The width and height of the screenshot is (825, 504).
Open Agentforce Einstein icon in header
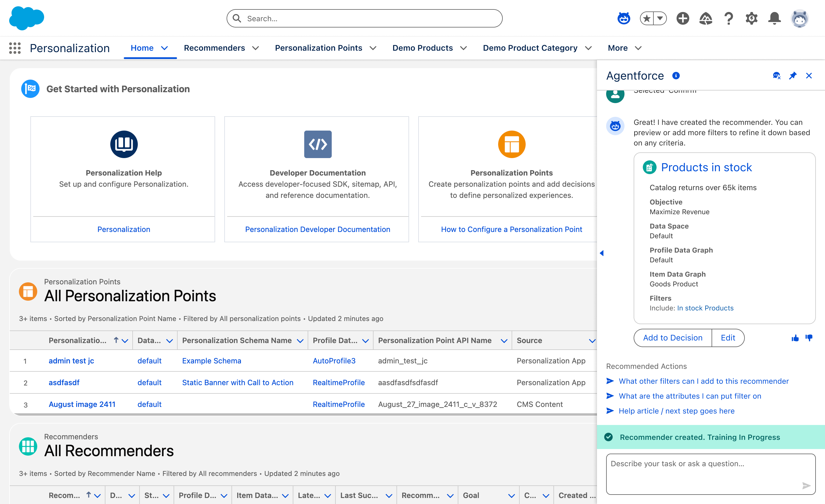click(624, 18)
